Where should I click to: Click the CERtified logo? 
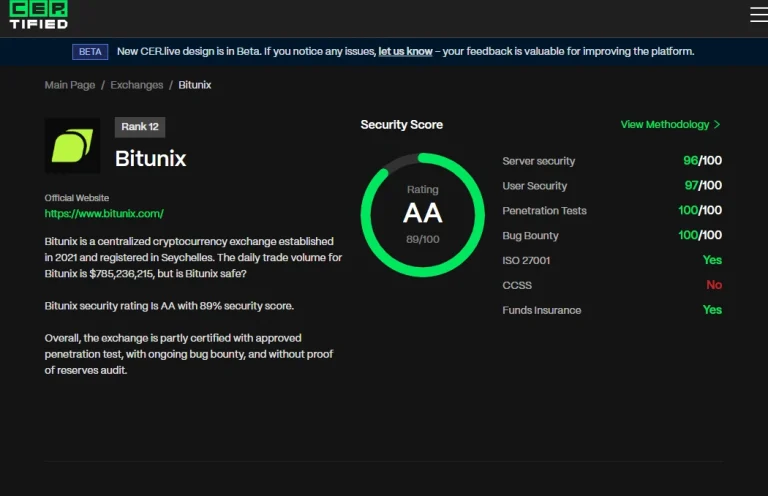coord(39,15)
